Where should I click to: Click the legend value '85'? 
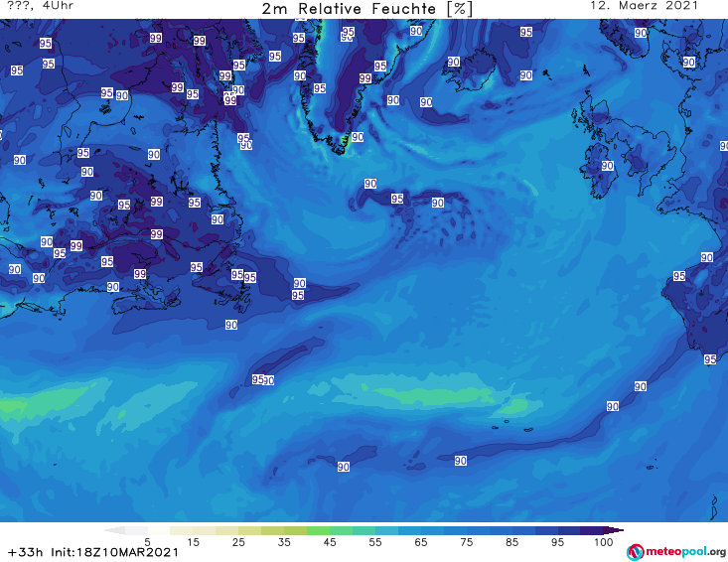[x=512, y=542]
